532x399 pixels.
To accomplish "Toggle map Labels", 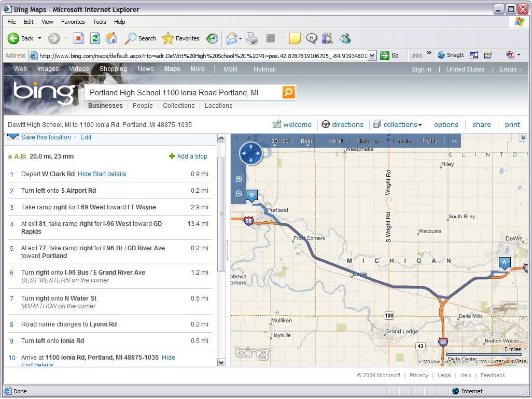I will [x=402, y=141].
